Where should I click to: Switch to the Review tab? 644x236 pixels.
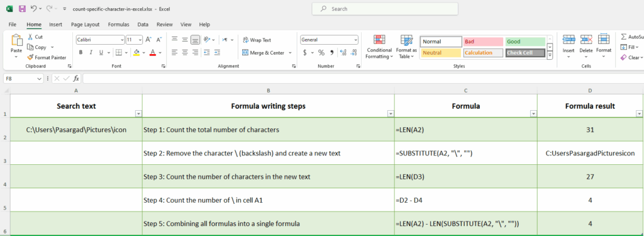(x=165, y=25)
